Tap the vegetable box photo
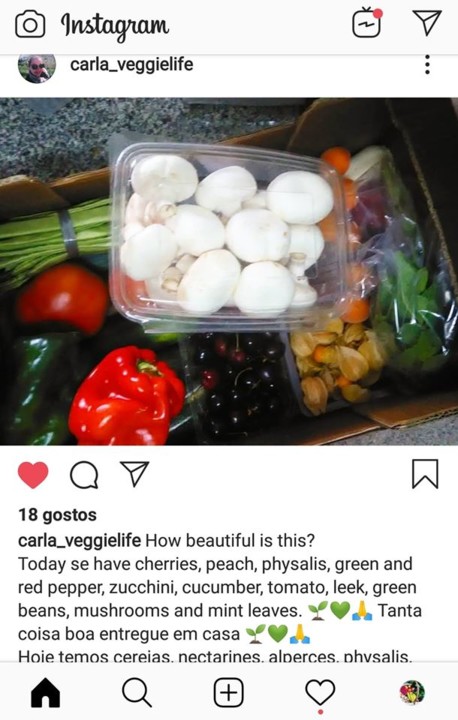Screen dimensions: 458x720 click(x=229, y=271)
